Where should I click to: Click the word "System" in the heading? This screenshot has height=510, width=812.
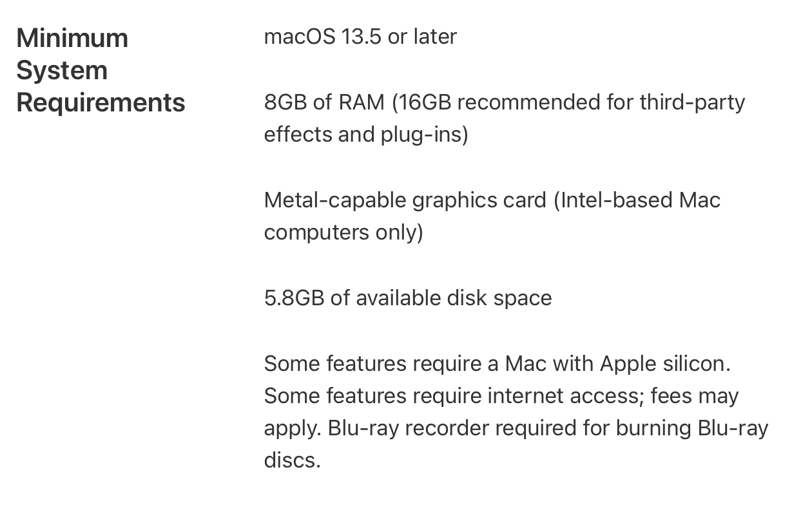click(62, 70)
